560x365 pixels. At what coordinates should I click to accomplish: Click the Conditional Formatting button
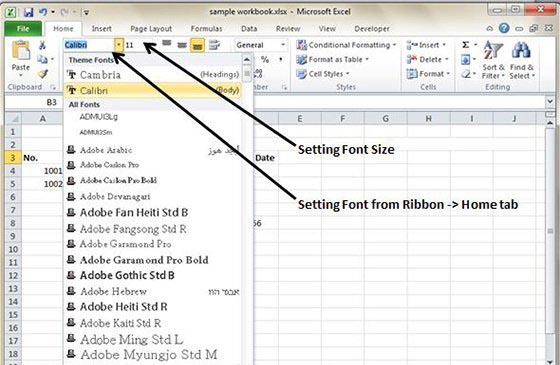[x=346, y=45]
